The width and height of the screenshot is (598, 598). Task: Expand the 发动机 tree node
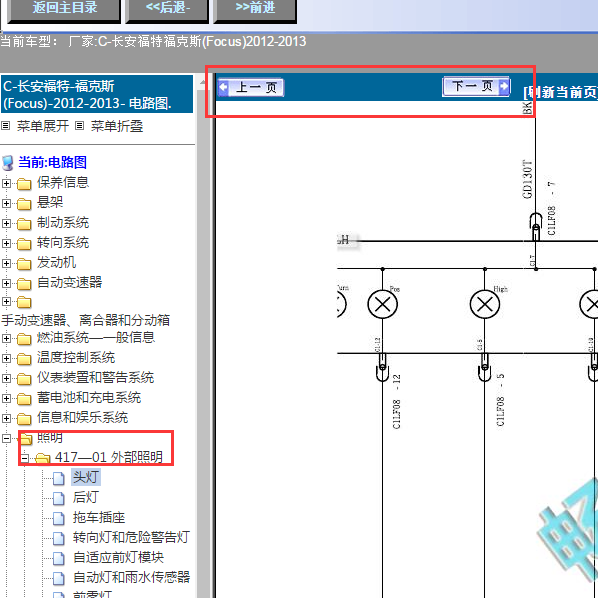pos(6,264)
